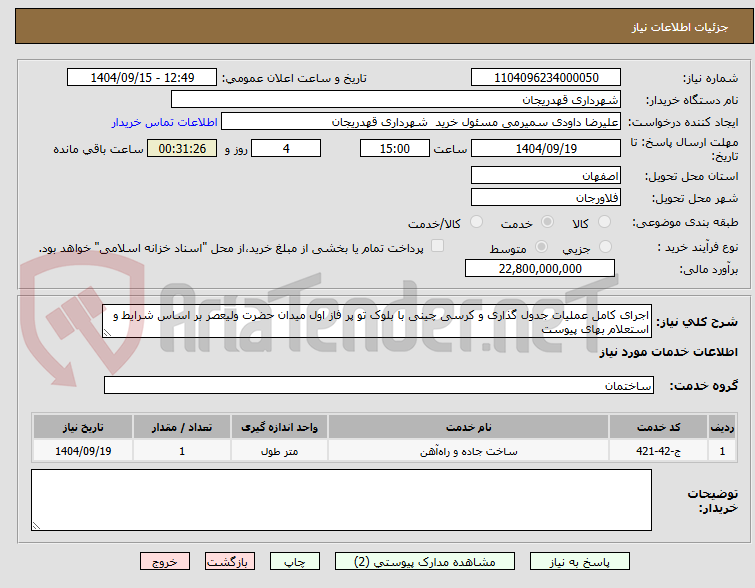
Task: Click the buyer name field شهرداری قهدریجان
Action: tap(395, 100)
